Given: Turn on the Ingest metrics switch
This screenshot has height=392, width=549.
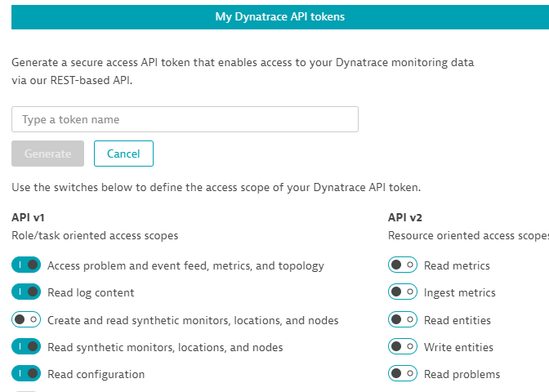Looking at the screenshot, I should pos(403,292).
